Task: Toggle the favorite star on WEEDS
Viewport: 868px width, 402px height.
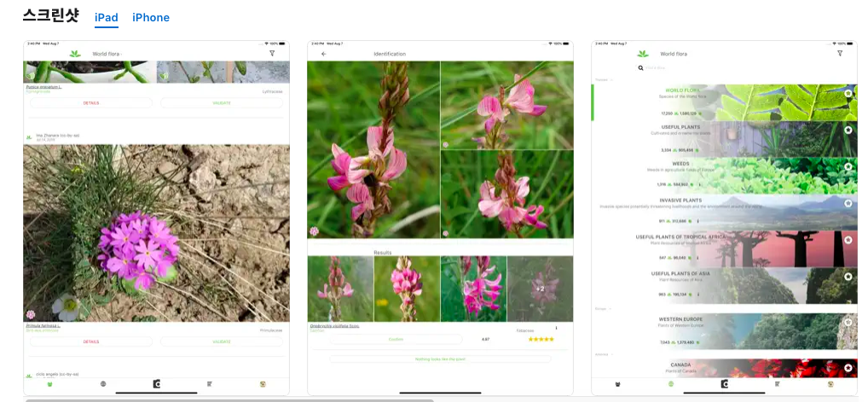Action: tap(848, 166)
